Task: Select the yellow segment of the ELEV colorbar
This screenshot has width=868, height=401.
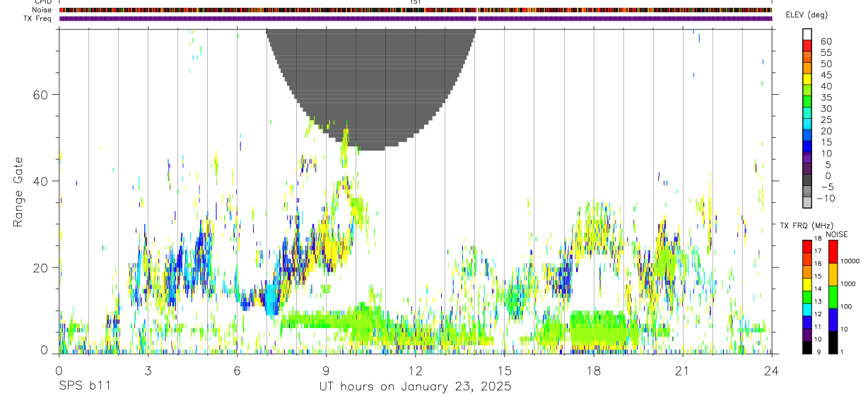Action: coord(807,79)
